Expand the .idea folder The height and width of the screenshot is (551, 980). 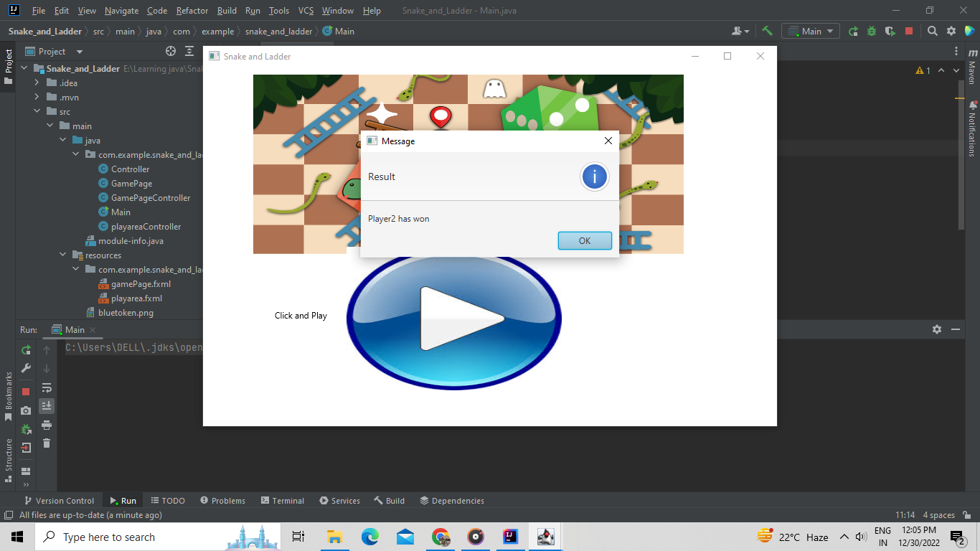(37, 83)
